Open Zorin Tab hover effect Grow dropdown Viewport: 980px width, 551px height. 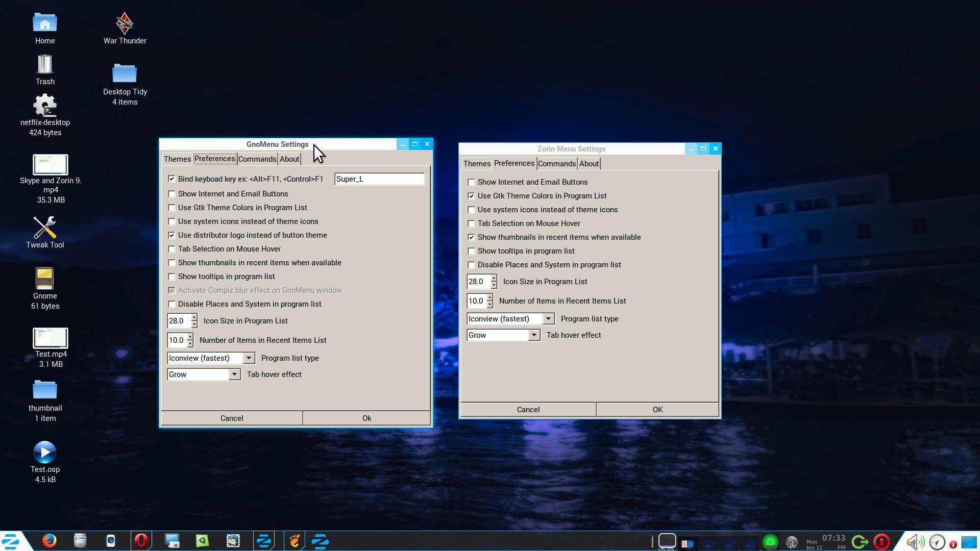click(534, 335)
